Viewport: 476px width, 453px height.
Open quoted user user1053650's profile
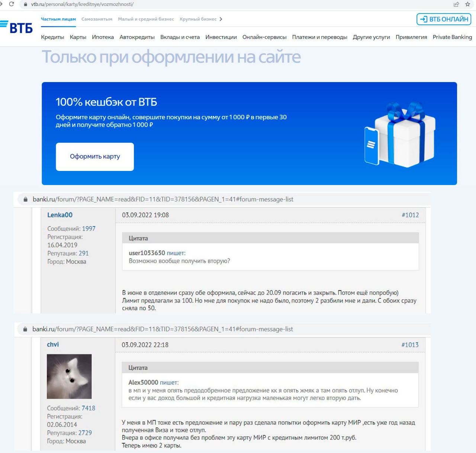click(147, 253)
